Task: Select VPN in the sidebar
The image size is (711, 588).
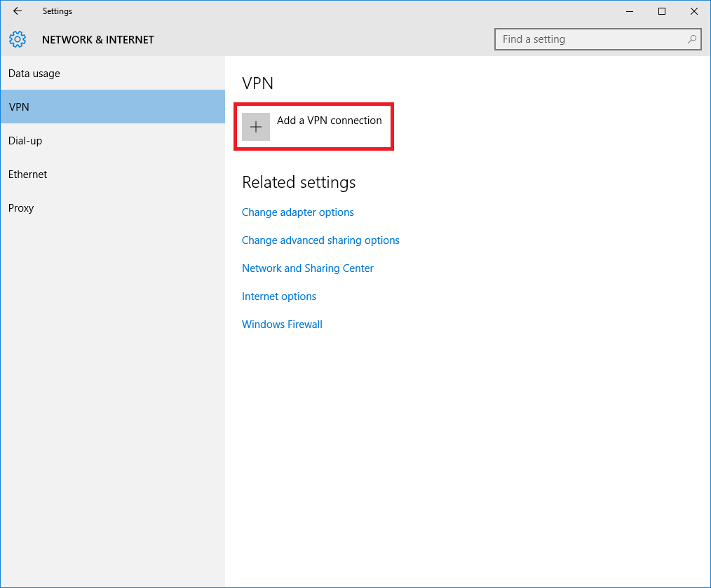Action: (19, 107)
